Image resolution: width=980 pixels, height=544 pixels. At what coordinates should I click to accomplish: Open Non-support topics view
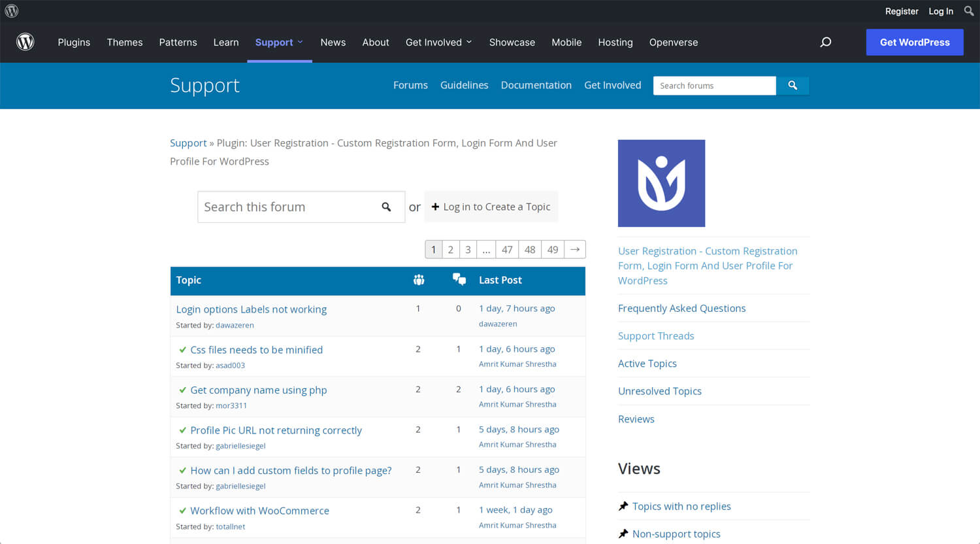676,534
